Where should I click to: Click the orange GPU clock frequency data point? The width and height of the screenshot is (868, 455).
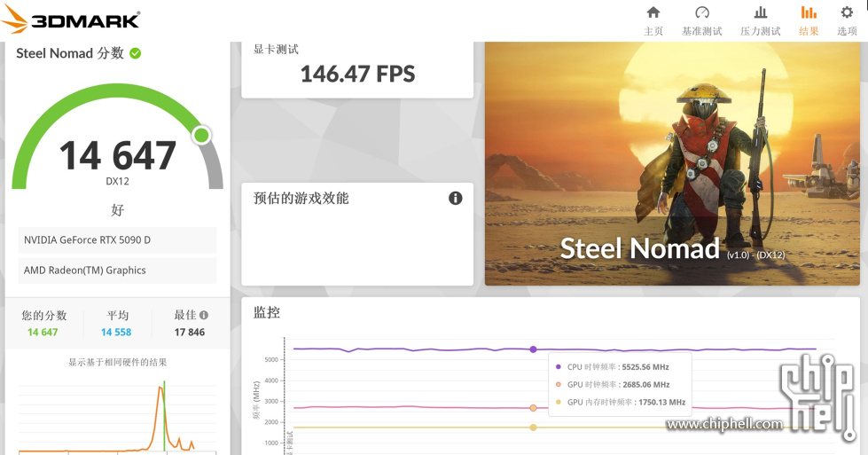pyautogui.click(x=533, y=408)
